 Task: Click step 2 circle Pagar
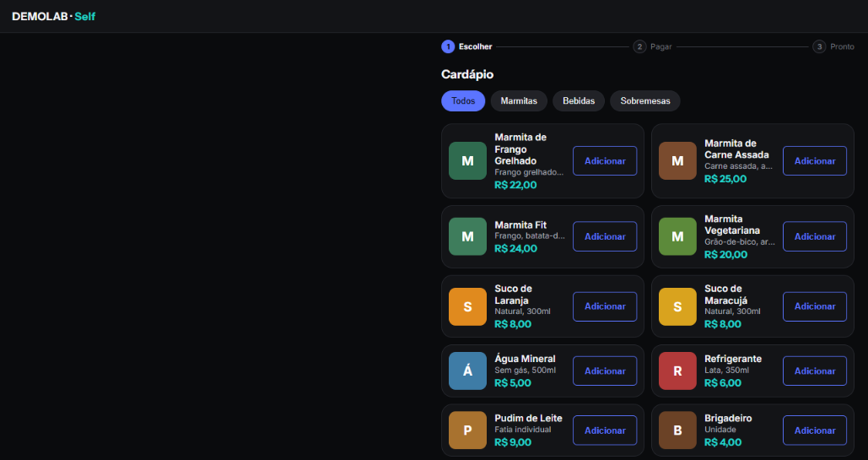point(639,46)
